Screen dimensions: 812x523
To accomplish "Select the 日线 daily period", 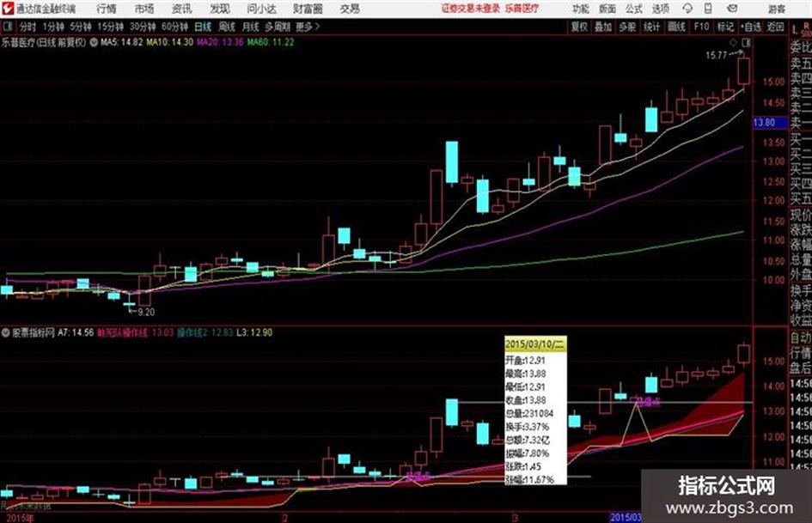I will (203, 27).
